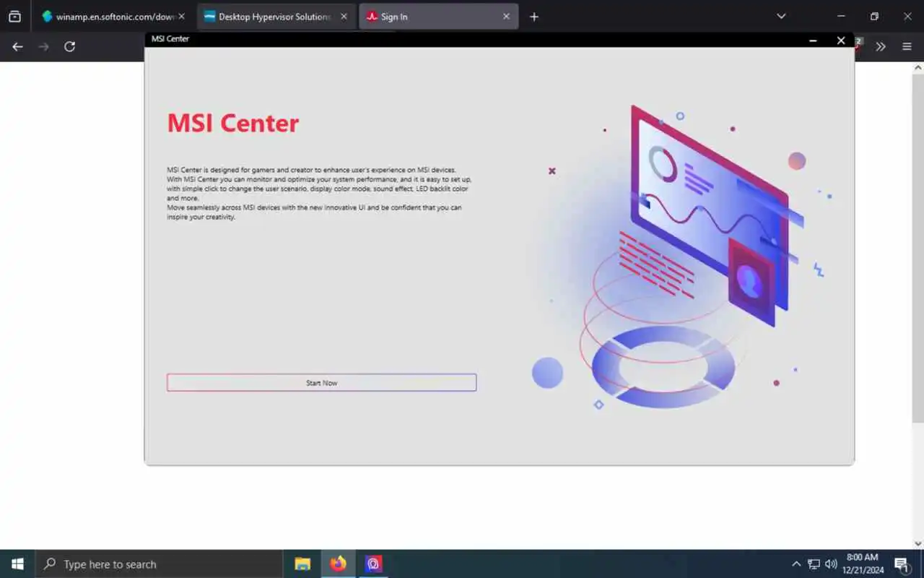The image size is (924, 578).
Task: Open the clock showing 8:00 AM
Action: click(863, 564)
